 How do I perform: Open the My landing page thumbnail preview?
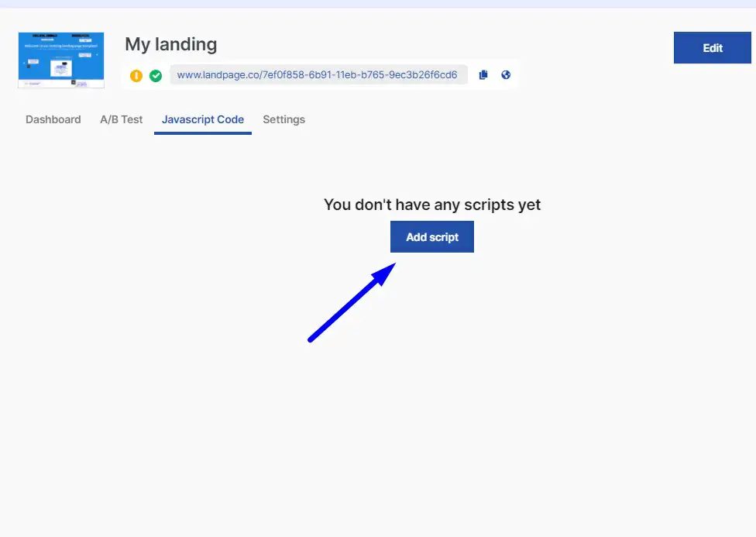tap(61, 60)
